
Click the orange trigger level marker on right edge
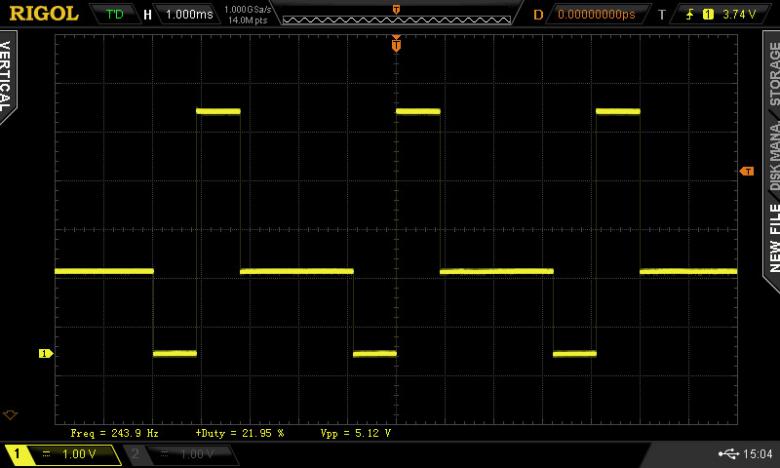[746, 172]
